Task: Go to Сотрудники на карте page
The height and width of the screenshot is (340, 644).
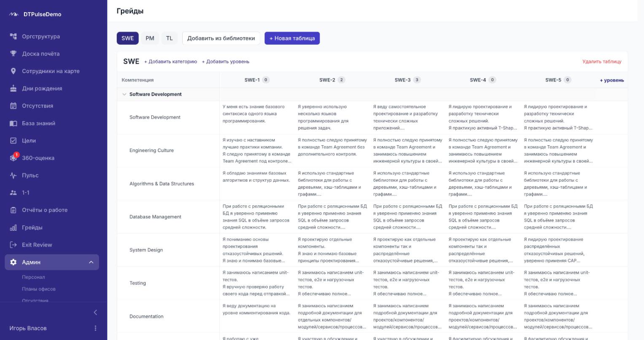Action: click(51, 71)
